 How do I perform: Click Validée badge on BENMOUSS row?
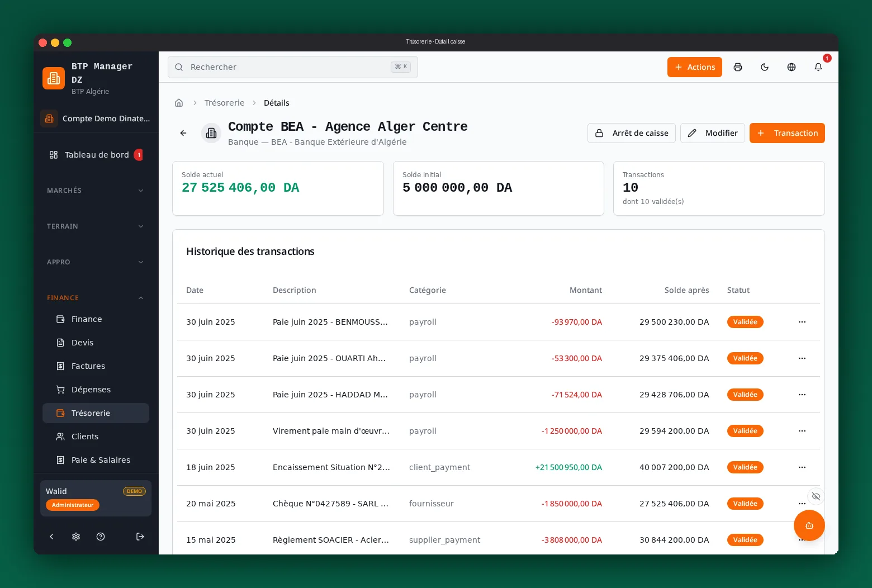745,322
